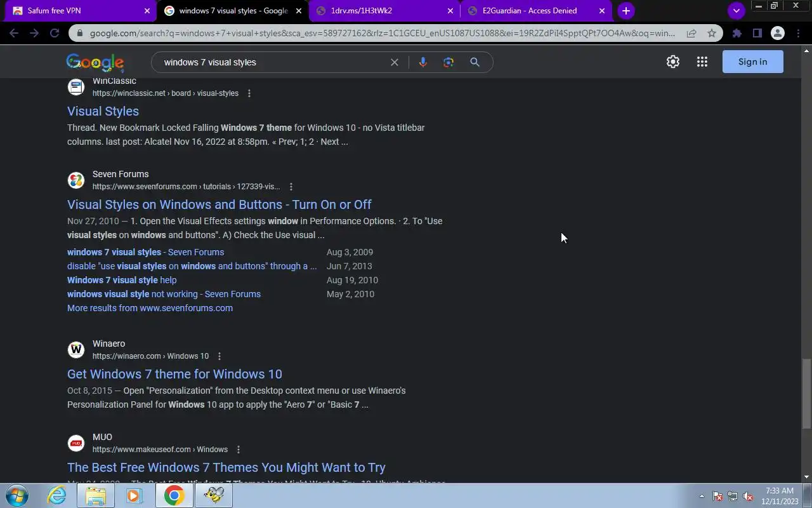Open Google quick settings gear
The width and height of the screenshot is (812, 508).
673,62
